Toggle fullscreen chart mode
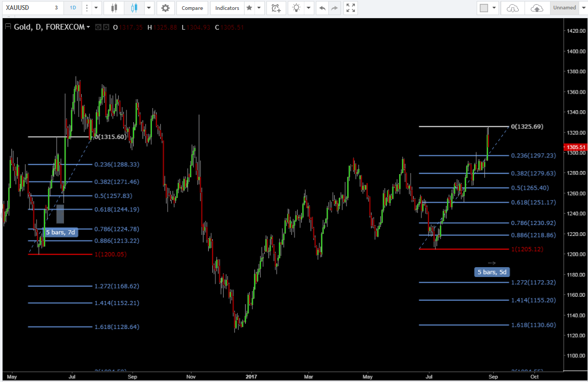The width and height of the screenshot is (588, 382). click(351, 8)
